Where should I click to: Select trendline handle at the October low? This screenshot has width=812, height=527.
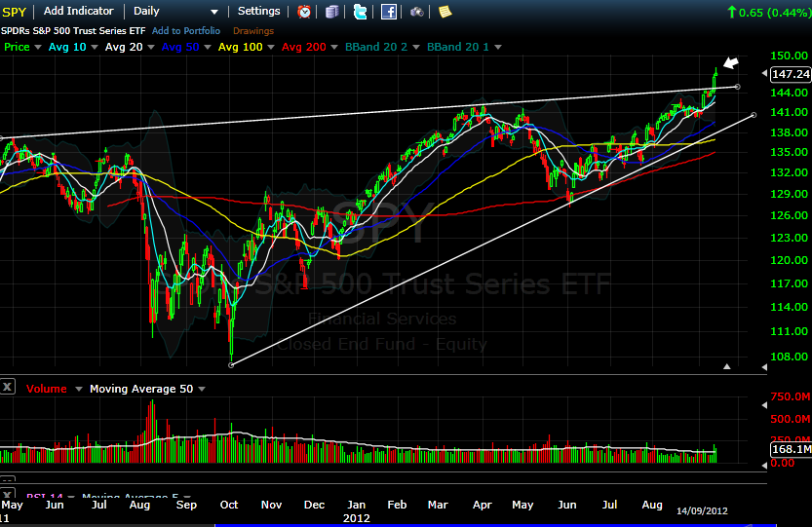[x=231, y=365]
